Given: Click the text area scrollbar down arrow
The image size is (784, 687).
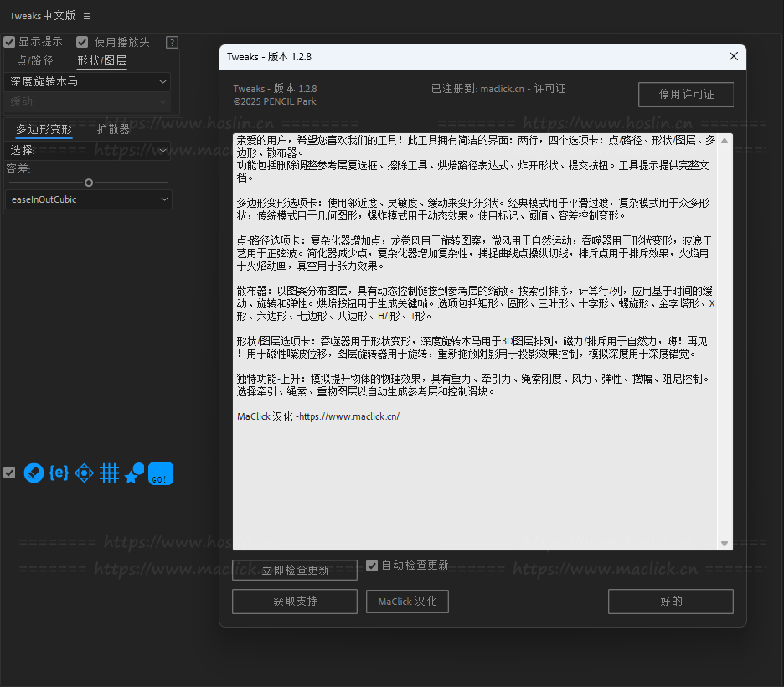Looking at the screenshot, I should click(725, 544).
